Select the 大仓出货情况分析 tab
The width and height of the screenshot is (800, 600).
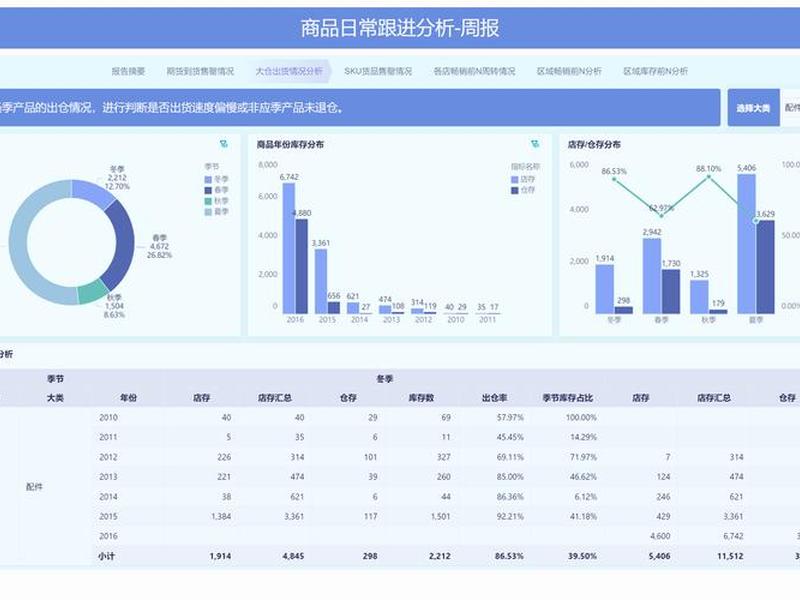coord(289,71)
